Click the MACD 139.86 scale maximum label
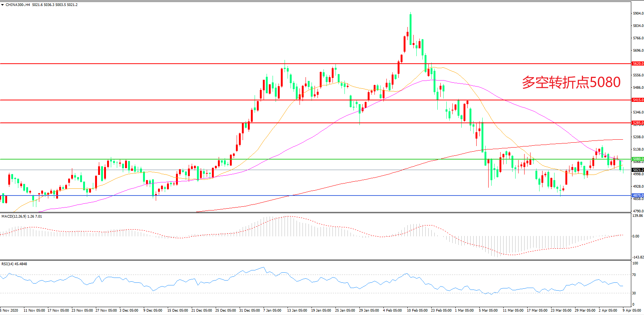 [637, 216]
